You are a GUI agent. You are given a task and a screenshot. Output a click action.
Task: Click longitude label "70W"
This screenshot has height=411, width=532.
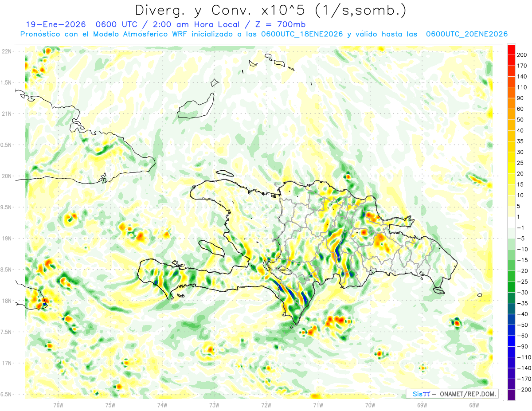click(x=370, y=405)
